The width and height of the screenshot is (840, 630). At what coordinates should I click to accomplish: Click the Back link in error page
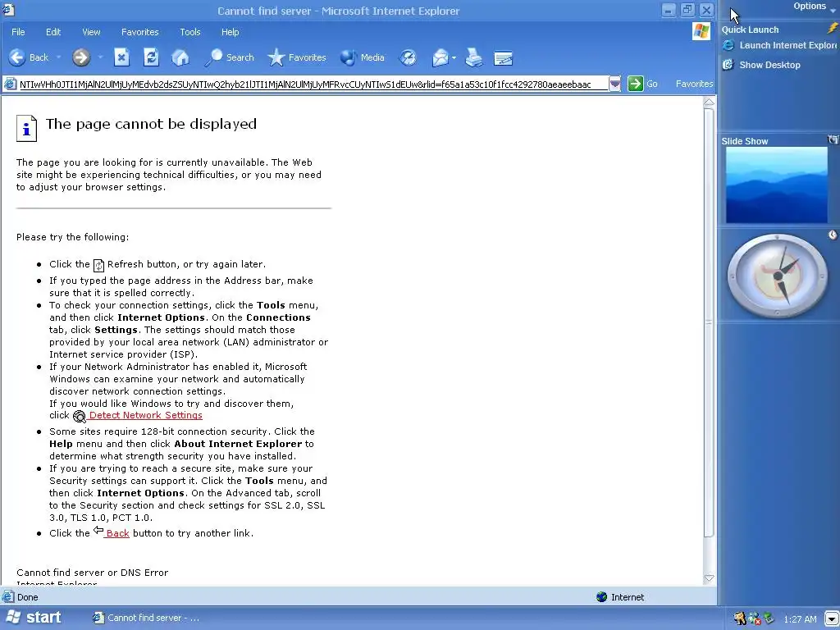117,533
